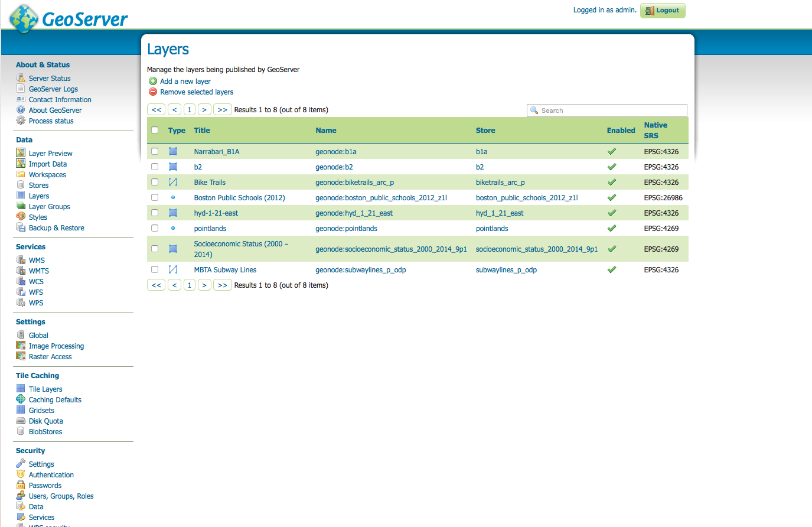Click the polygon type icon for Narrabari_B1A
812x527 pixels.
tap(173, 151)
